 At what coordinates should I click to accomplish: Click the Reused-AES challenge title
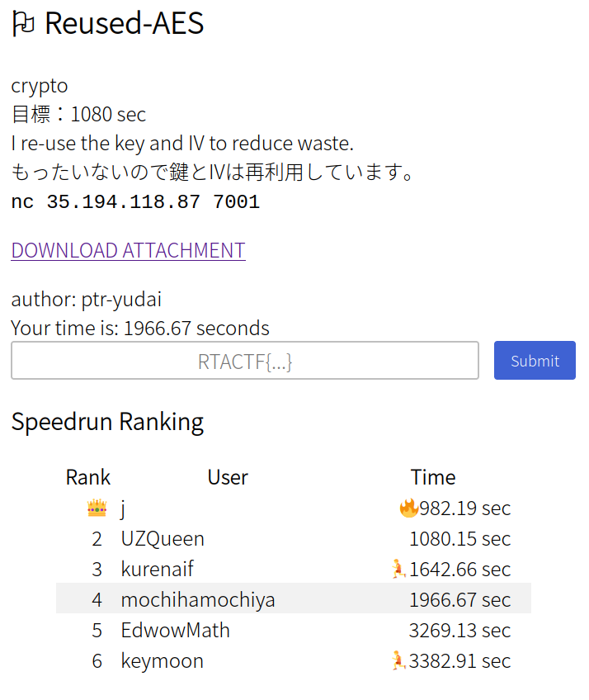tap(124, 23)
